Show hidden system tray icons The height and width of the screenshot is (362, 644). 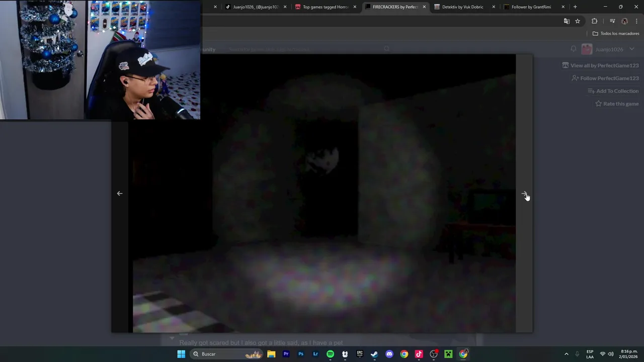566,354
